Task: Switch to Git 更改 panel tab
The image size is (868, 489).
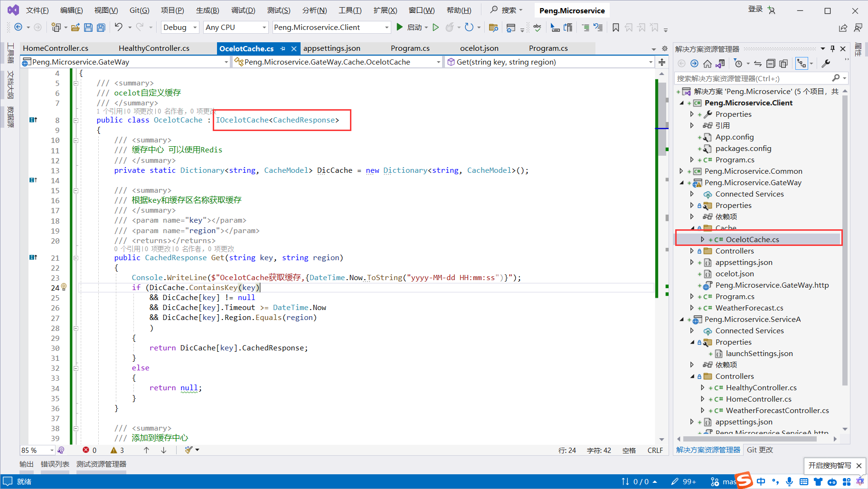Action: tap(760, 450)
